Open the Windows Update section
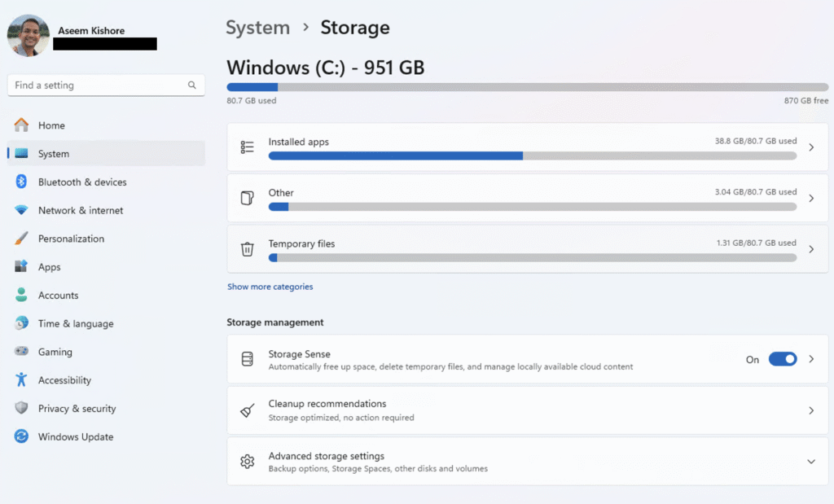The height and width of the screenshot is (504, 834). 77,436
